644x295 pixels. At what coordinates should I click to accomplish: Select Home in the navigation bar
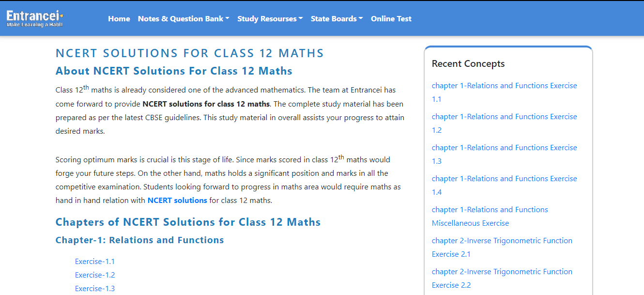coord(119,18)
